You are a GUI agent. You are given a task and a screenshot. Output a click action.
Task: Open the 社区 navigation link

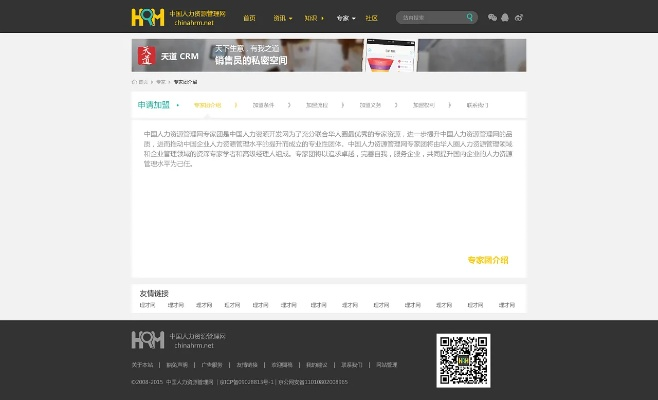click(x=371, y=18)
